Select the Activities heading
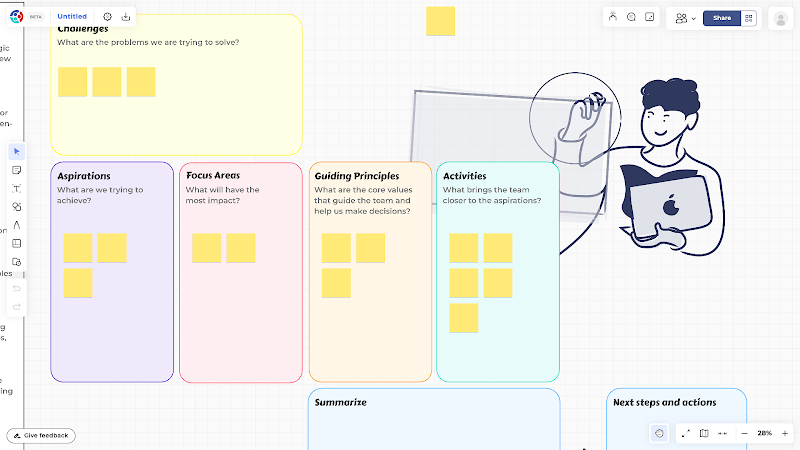800x450 pixels. (x=464, y=176)
